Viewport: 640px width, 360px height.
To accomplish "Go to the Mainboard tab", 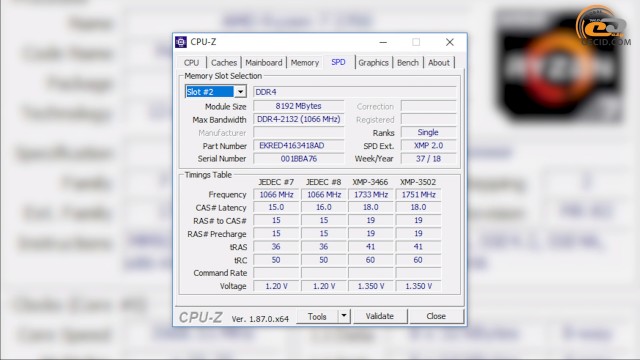I will [264, 62].
